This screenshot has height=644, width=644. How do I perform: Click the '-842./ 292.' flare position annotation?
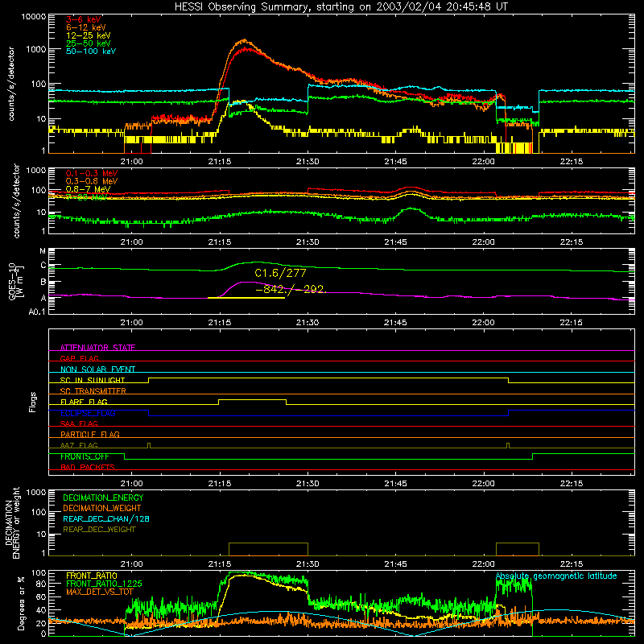291,289
